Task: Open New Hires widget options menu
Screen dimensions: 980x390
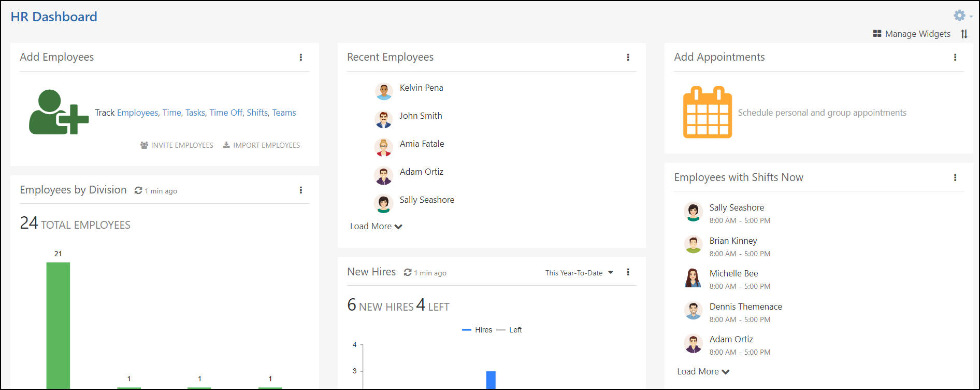Action: 628,272
